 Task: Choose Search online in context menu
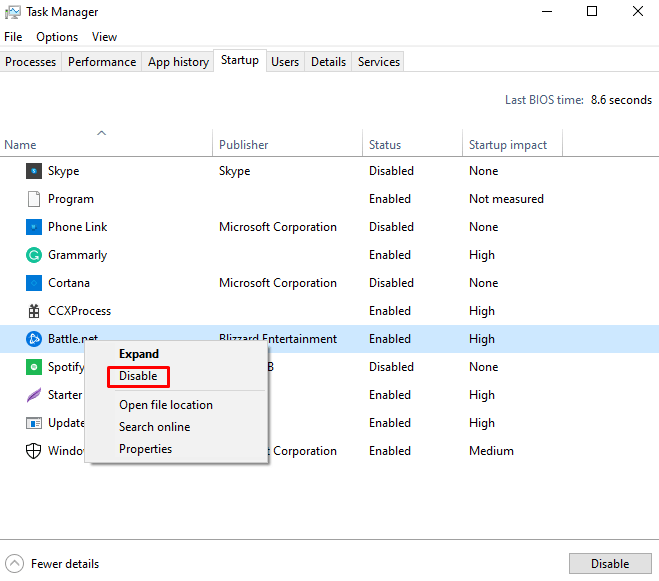coord(155,427)
